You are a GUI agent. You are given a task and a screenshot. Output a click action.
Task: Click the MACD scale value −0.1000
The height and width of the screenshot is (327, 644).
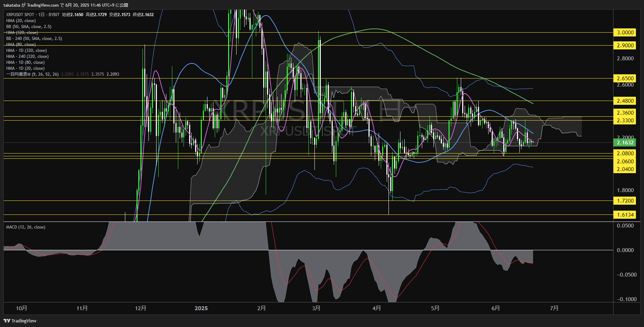626,299
